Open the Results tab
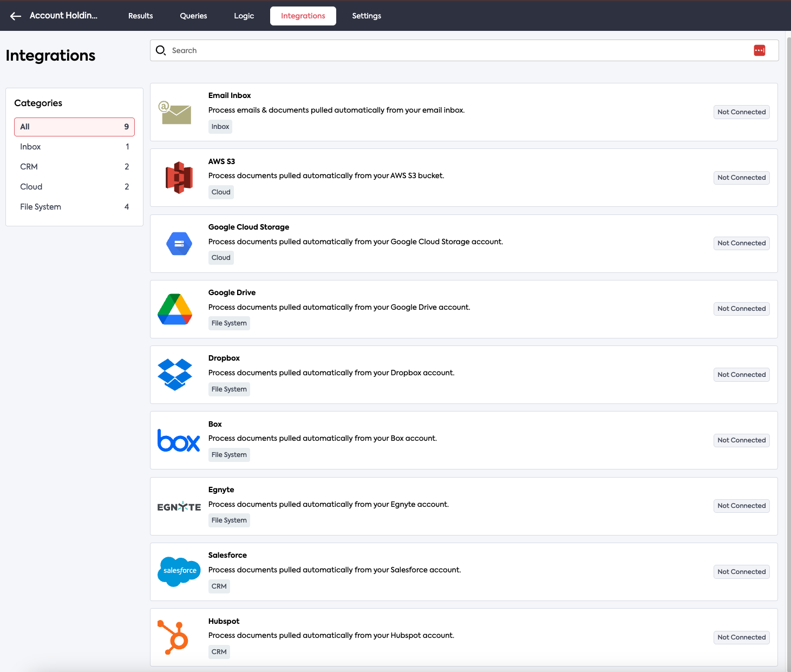 [x=140, y=16]
